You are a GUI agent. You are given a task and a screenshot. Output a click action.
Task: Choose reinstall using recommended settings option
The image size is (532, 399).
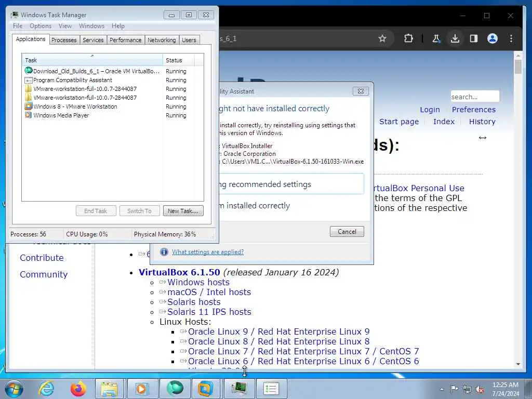tap(291, 184)
